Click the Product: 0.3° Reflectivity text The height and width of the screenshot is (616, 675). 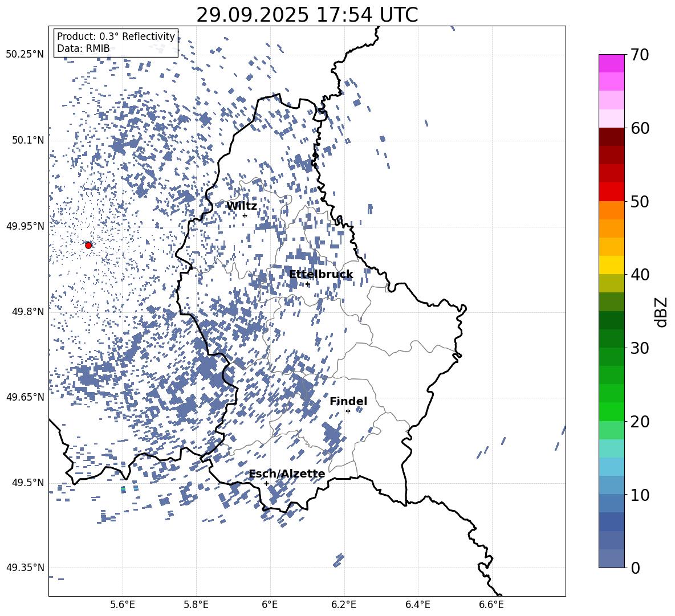[116, 36]
